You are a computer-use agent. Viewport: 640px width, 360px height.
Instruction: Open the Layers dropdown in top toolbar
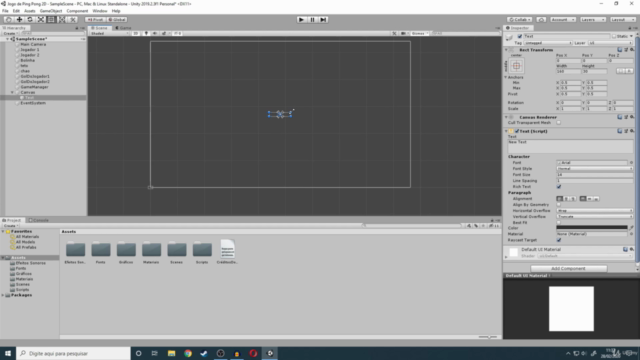click(x=593, y=20)
